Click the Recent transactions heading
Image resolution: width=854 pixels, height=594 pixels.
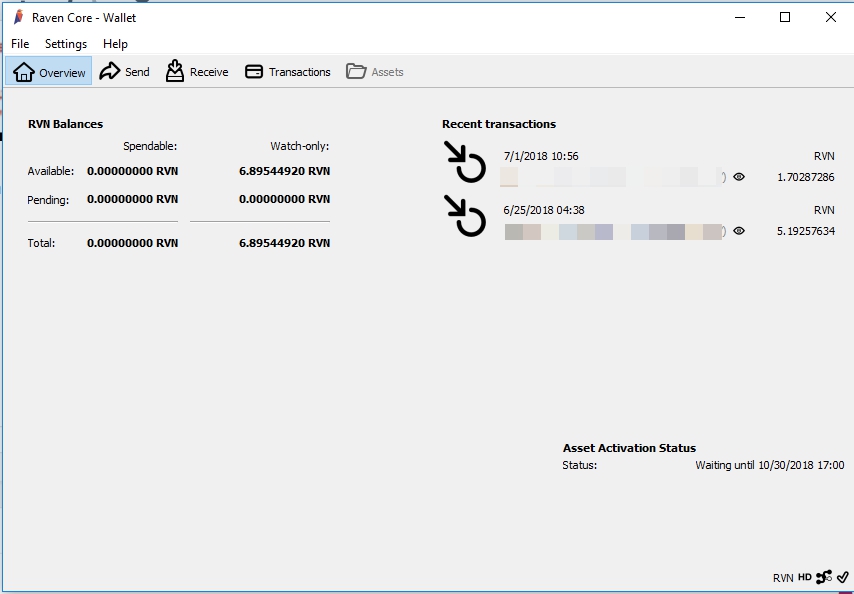coord(499,124)
